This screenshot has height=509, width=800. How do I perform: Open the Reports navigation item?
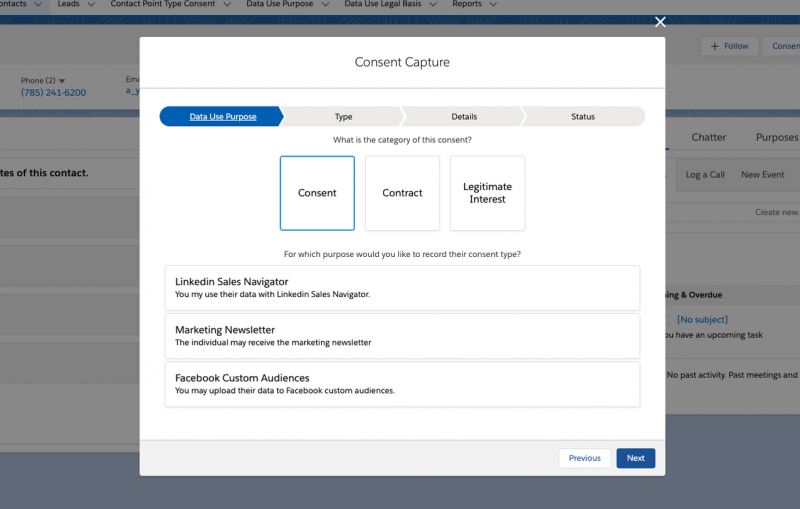467,4
